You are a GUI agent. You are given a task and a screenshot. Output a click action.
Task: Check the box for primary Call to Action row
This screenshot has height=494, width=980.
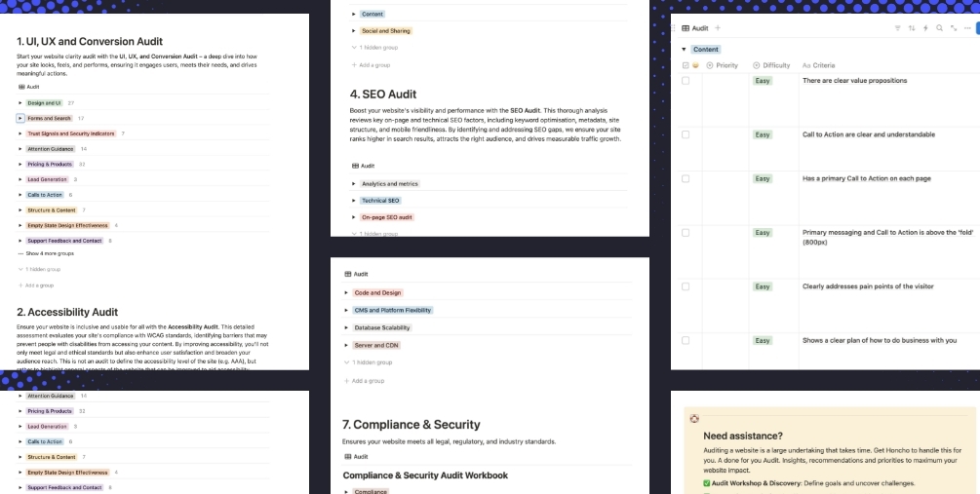(x=686, y=179)
